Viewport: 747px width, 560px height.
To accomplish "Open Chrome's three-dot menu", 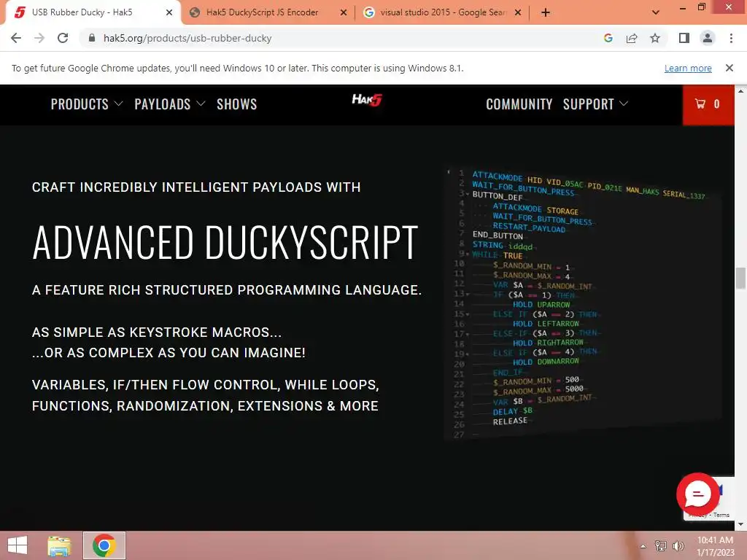I will click(x=731, y=38).
